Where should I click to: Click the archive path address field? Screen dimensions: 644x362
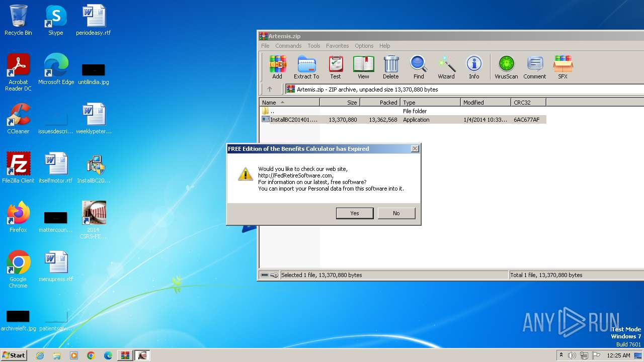[x=464, y=89]
